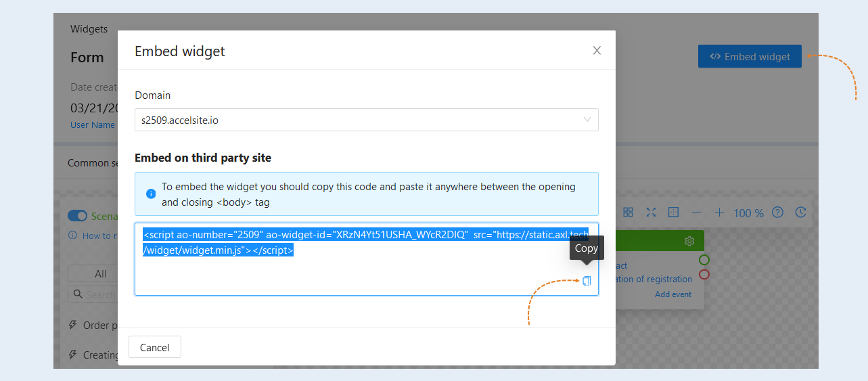Screen dimensions: 868x381
Task: Select the Order lightning item in list
Action: (x=93, y=325)
